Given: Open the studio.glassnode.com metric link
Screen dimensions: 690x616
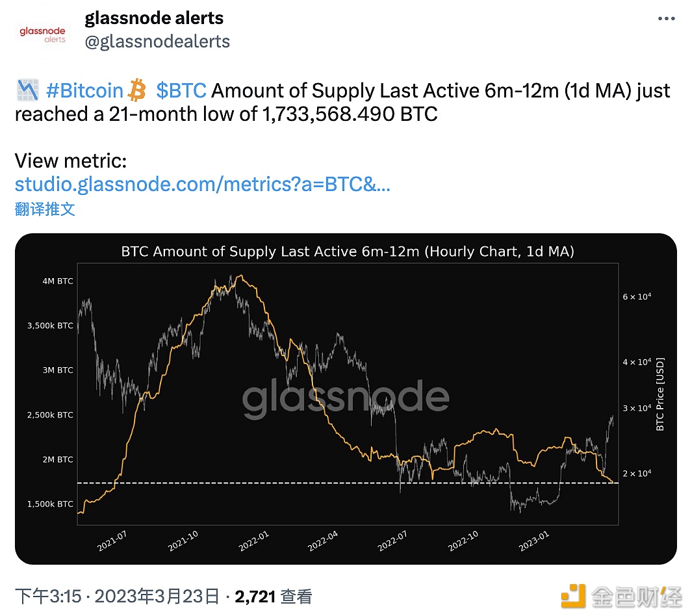Looking at the screenshot, I should [202, 185].
